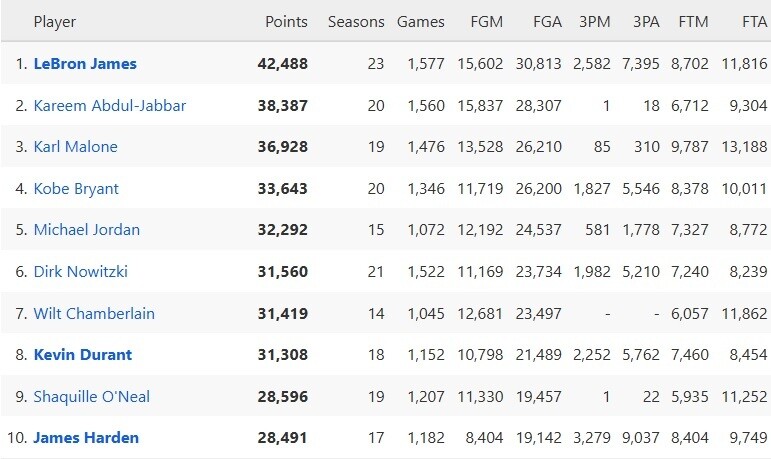The width and height of the screenshot is (771, 459).
Task: Select Kobe Bryant link
Action: [77, 188]
